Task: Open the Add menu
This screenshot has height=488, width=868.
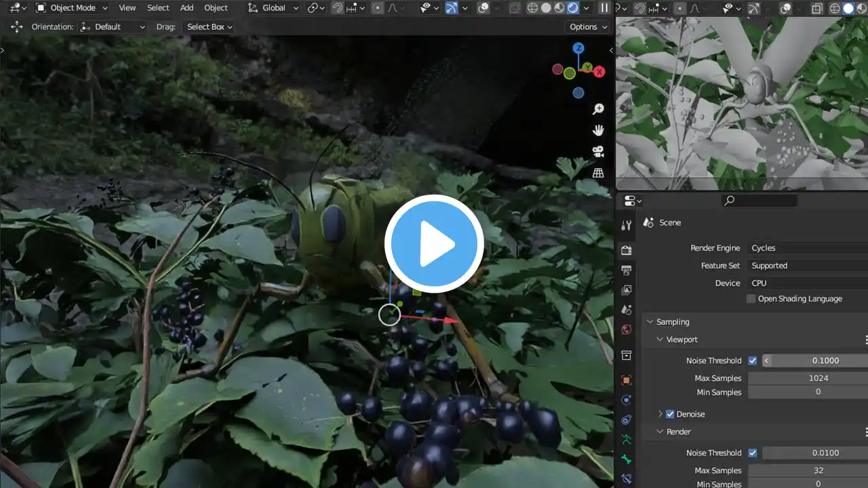Action: point(186,8)
